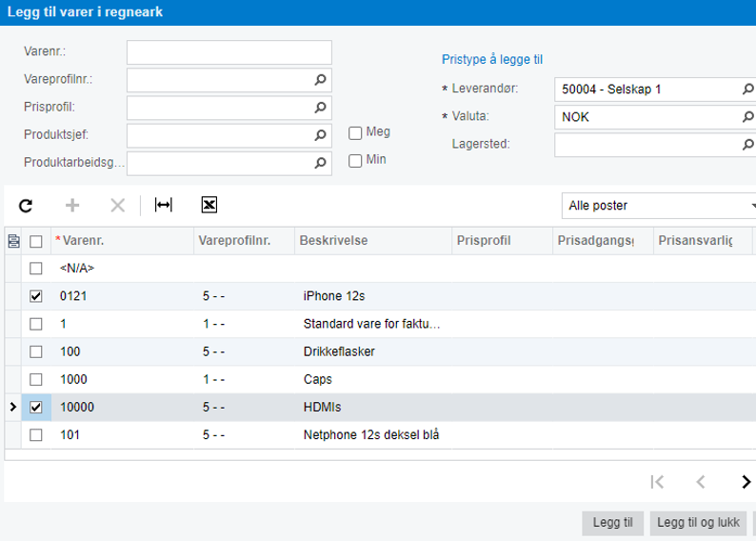Enable the Meg checkbox
The height and width of the screenshot is (541, 756).
355,133
